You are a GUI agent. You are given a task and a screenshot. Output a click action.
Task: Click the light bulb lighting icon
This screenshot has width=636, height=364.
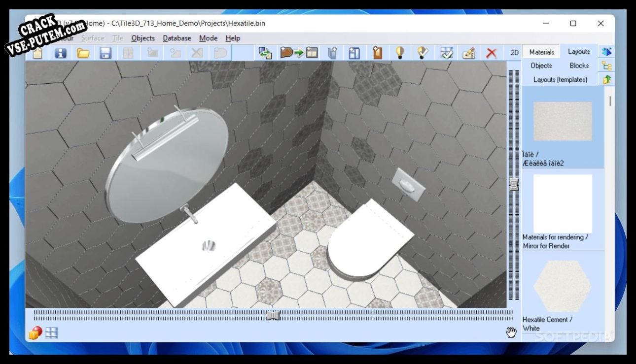pos(400,53)
